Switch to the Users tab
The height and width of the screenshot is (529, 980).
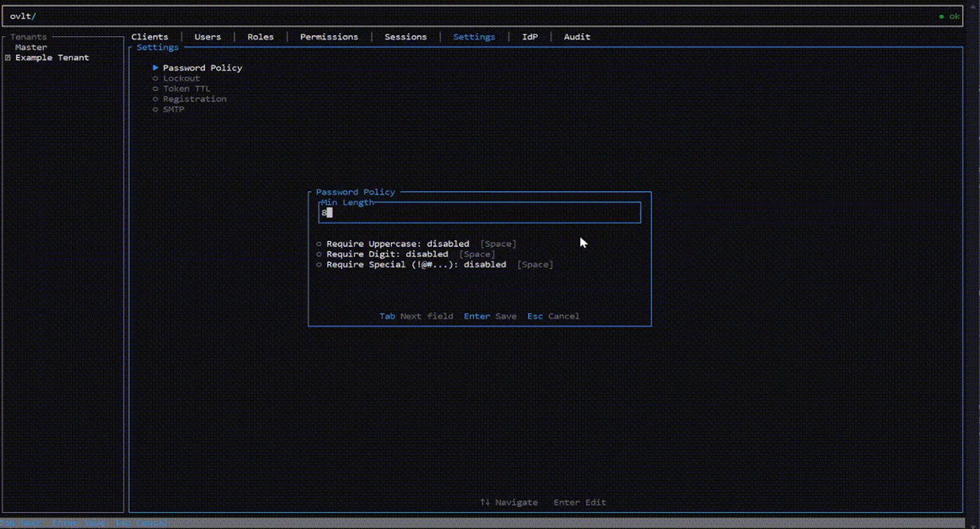click(x=208, y=37)
